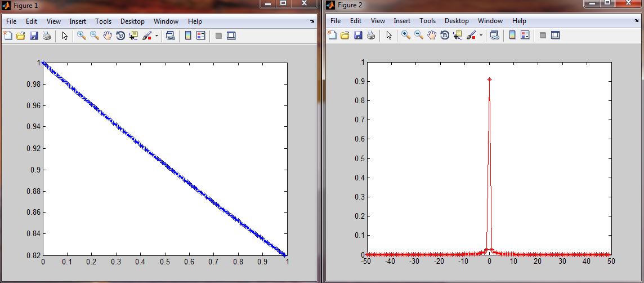Open the Insert menu in Figure 1
Viewport: 644px width, 283px height.
pyautogui.click(x=78, y=21)
